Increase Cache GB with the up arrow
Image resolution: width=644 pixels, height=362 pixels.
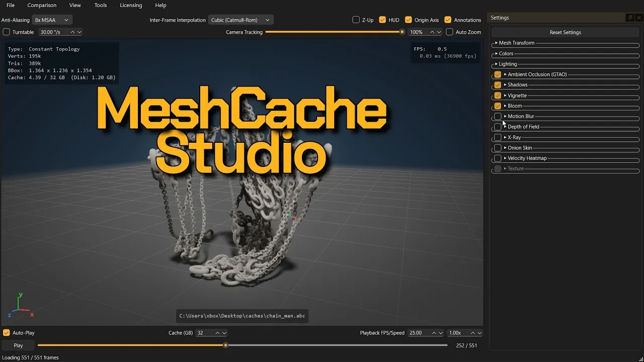tap(217, 333)
